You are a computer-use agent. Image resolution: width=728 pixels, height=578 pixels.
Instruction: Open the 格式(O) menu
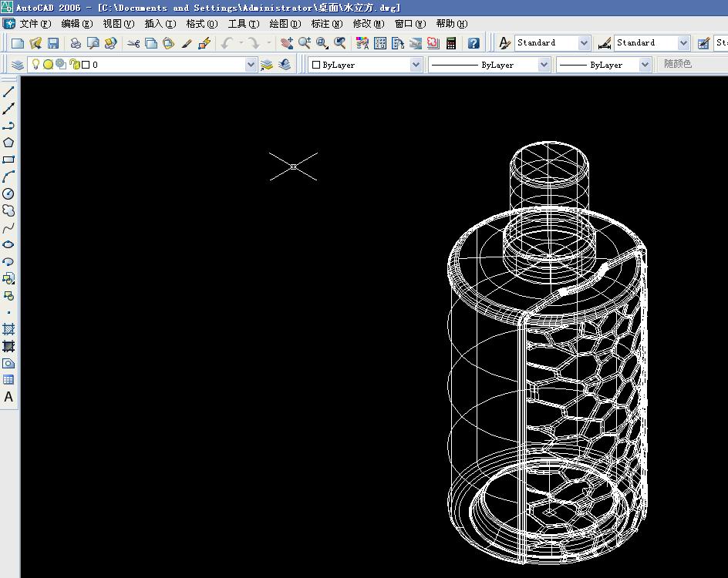click(x=202, y=24)
